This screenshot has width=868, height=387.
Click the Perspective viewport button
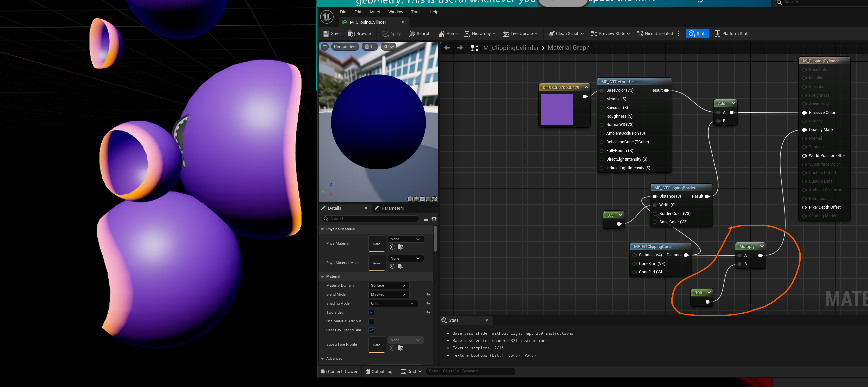345,46
